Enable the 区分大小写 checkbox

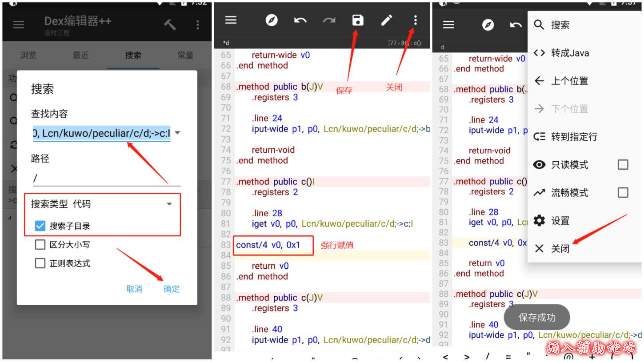(40, 245)
